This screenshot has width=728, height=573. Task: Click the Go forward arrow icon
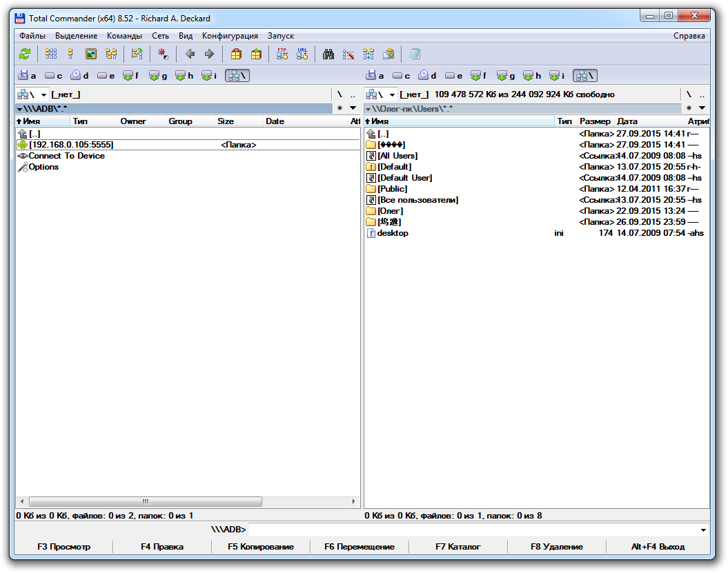209,54
